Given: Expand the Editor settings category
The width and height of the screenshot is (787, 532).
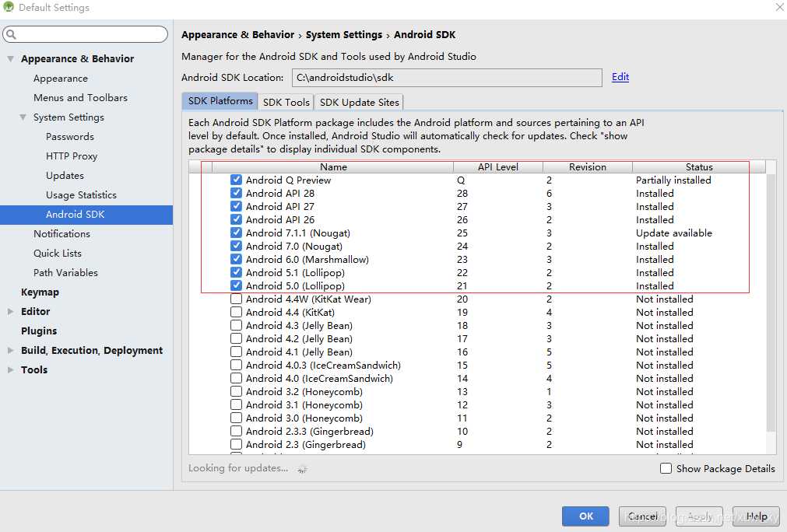Looking at the screenshot, I should click(11, 311).
